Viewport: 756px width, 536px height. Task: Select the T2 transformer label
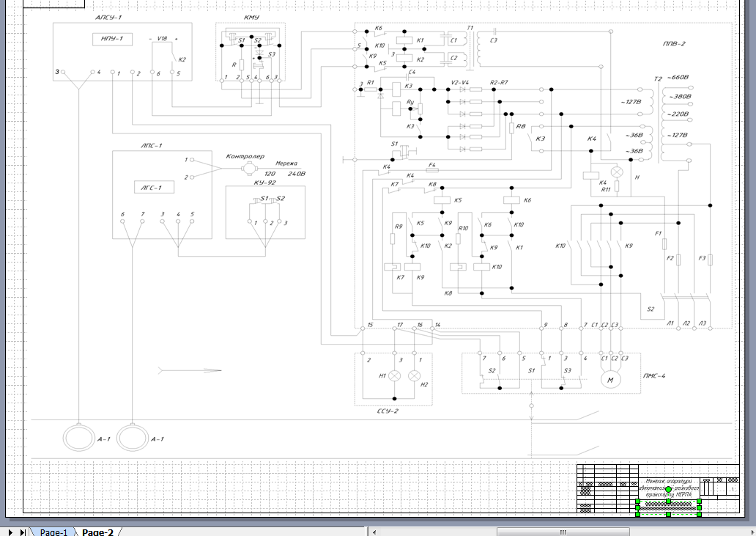click(658, 79)
